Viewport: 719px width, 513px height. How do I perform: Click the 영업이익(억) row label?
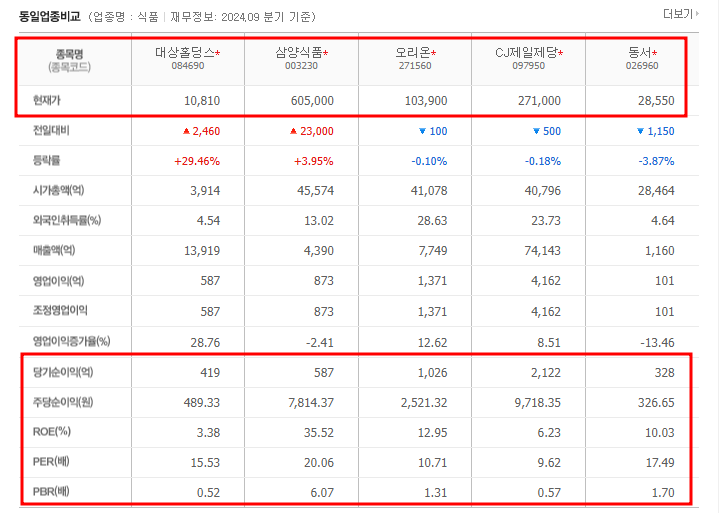tap(58, 280)
